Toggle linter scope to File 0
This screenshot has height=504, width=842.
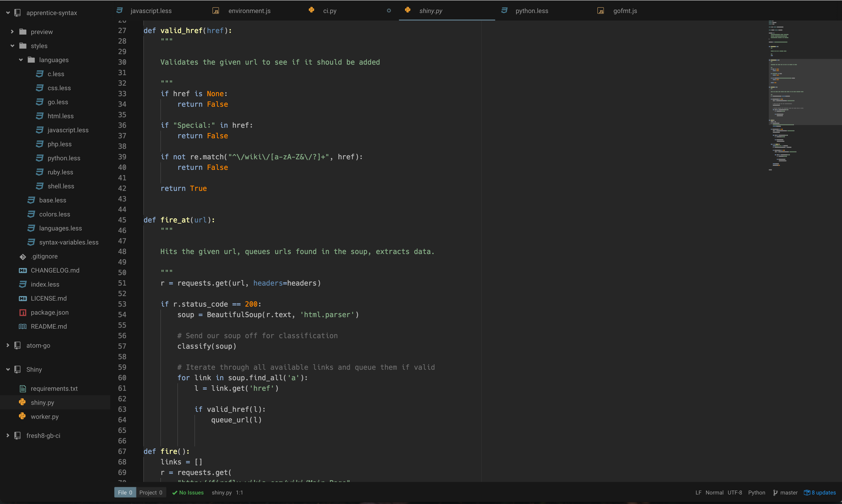pyautogui.click(x=125, y=493)
